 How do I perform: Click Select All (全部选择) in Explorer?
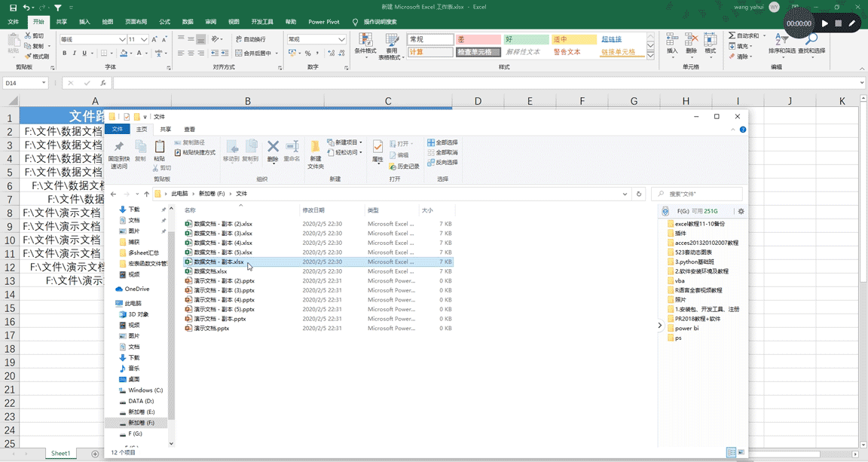442,142
